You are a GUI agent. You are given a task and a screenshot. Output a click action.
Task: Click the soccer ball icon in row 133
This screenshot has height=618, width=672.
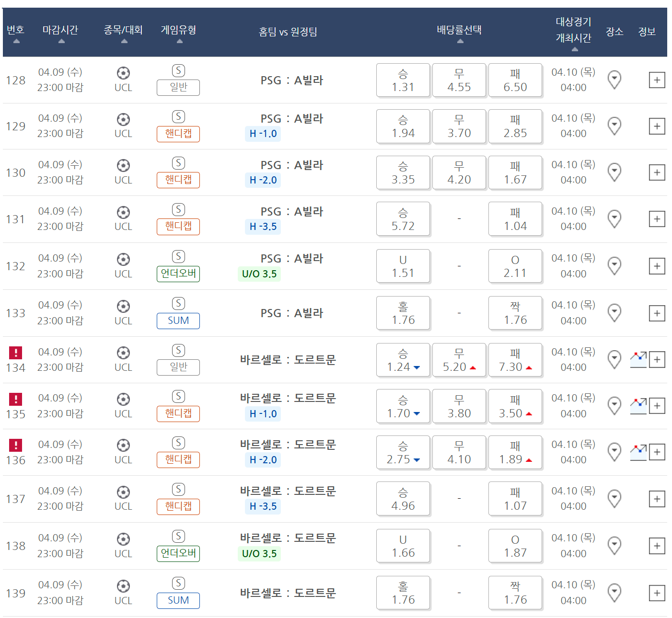123,306
